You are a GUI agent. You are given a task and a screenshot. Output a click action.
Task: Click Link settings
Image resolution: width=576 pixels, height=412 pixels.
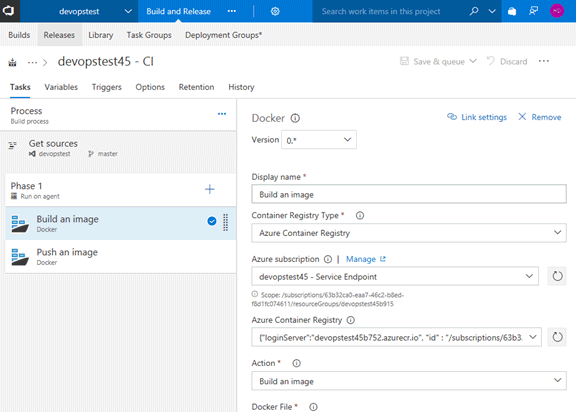pos(477,117)
